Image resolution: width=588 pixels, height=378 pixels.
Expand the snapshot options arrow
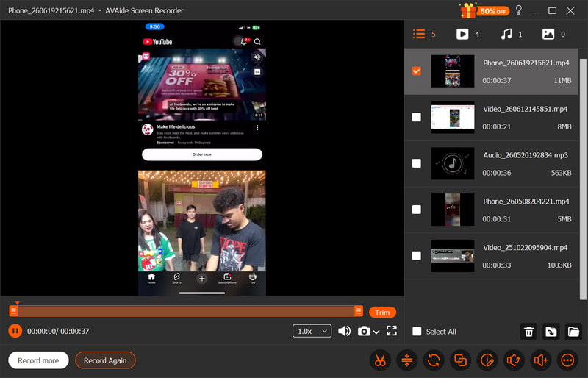coord(376,332)
